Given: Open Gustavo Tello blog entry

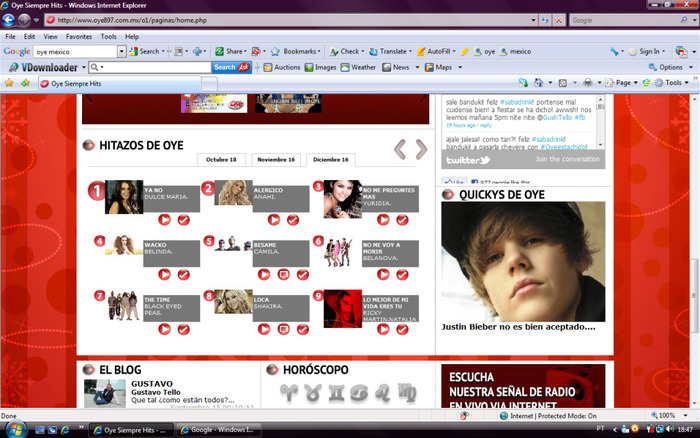Looking at the screenshot, I should pos(155,392).
